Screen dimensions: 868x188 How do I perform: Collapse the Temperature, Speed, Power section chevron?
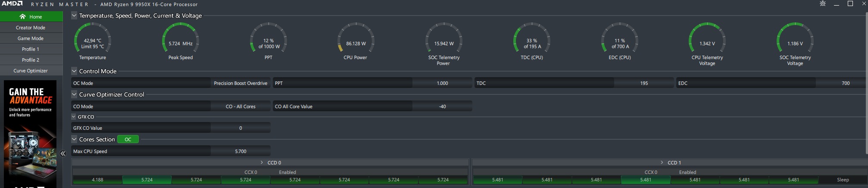pyautogui.click(x=74, y=16)
